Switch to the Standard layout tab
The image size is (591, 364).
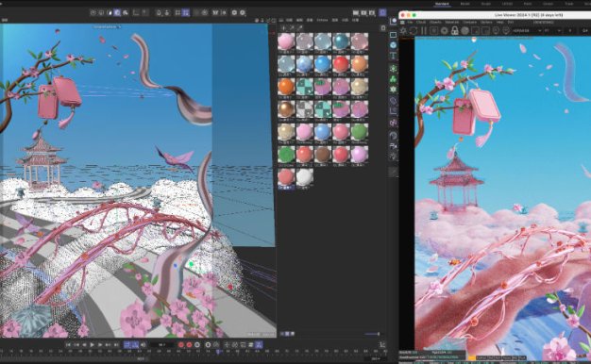coord(442,4)
